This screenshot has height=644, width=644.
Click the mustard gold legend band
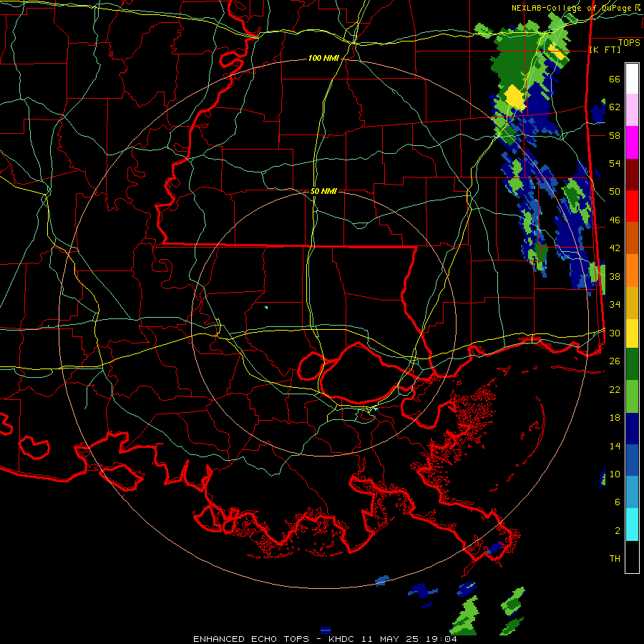tap(632, 303)
